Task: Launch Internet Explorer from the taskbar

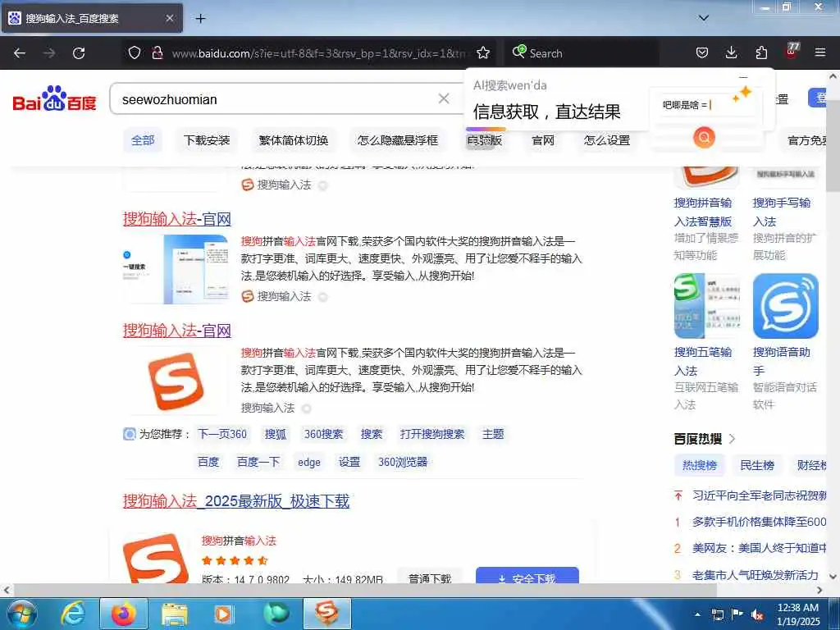Action: pyautogui.click(x=72, y=614)
